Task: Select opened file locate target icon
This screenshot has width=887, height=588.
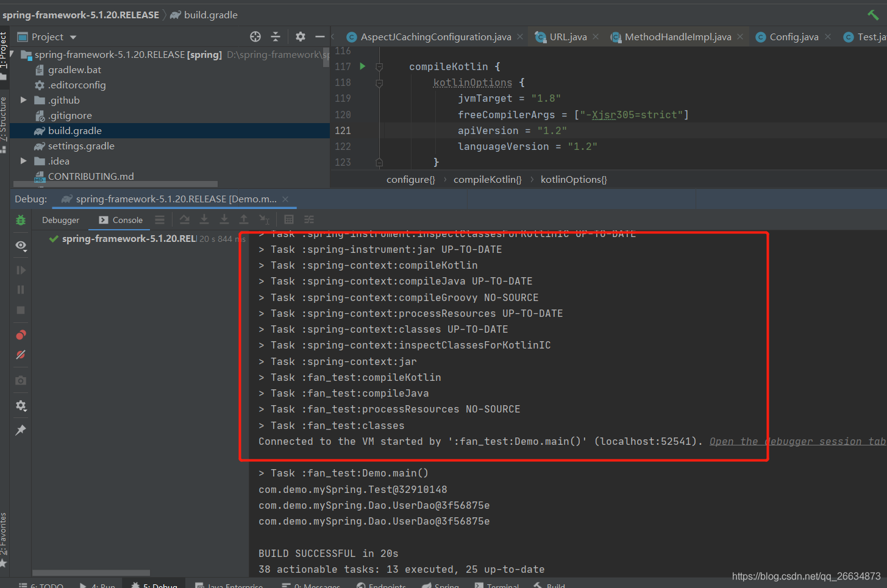Action: coord(255,37)
